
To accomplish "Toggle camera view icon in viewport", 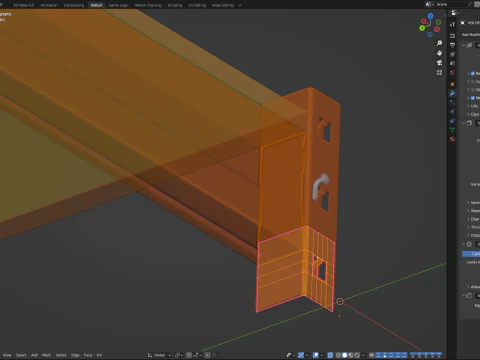I will pyautogui.click(x=439, y=63).
